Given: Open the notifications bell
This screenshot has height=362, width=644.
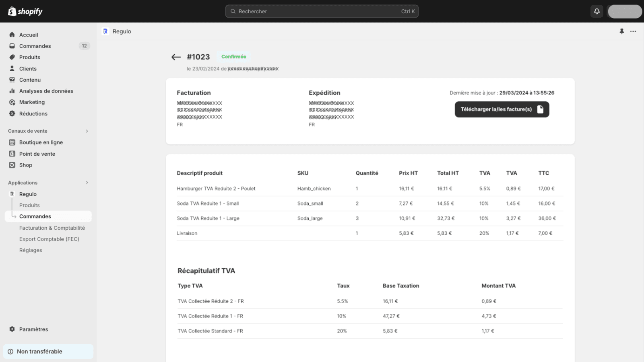Looking at the screenshot, I should [x=597, y=11].
